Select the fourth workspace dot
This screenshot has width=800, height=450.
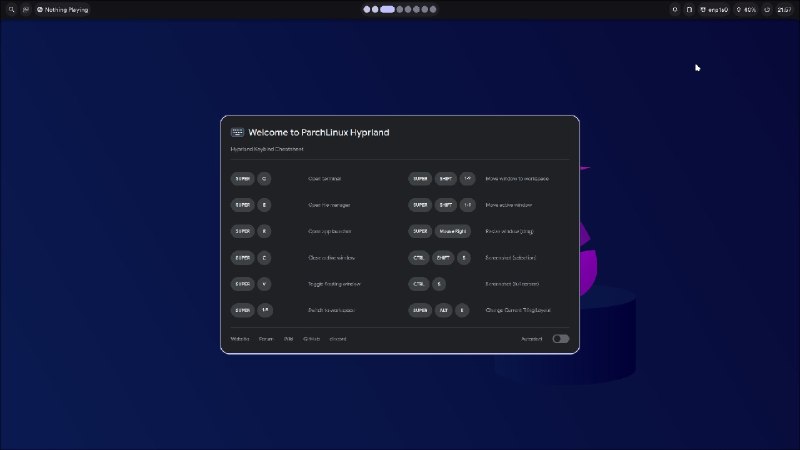[400, 9]
